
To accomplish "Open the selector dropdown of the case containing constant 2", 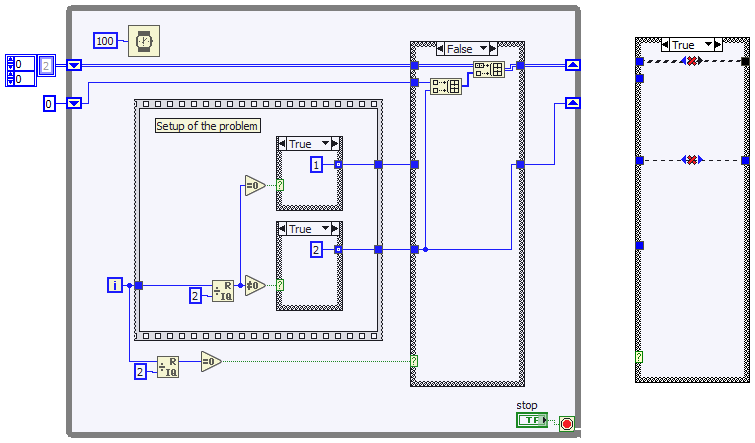I will point(325,229).
